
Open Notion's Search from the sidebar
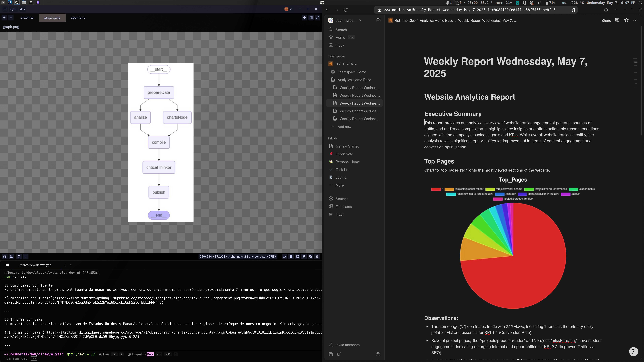[341, 30]
